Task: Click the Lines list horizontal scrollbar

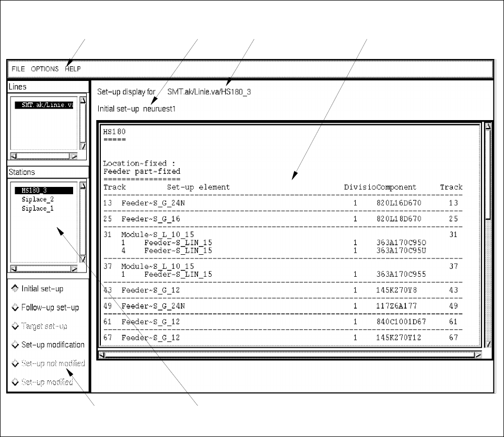Action: [x=44, y=156]
